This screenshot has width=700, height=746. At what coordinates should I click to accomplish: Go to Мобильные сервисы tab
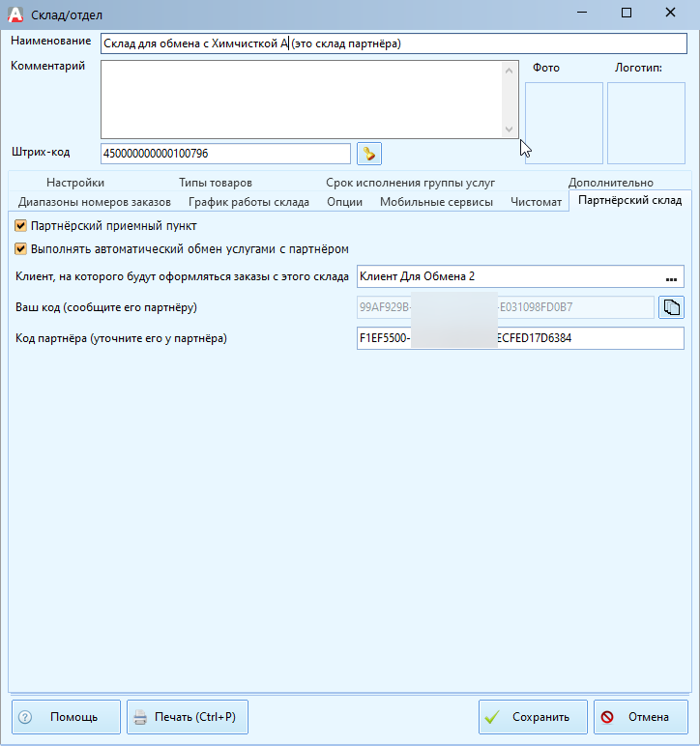pyautogui.click(x=436, y=202)
